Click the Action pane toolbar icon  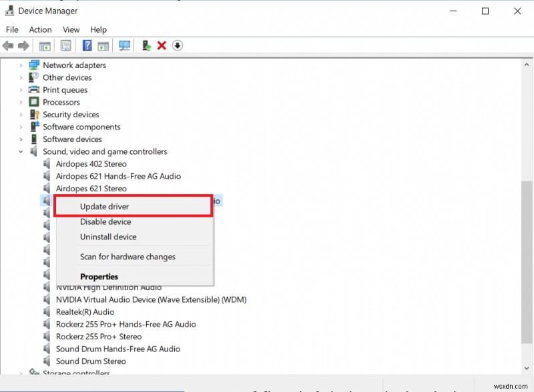pyautogui.click(x=103, y=45)
